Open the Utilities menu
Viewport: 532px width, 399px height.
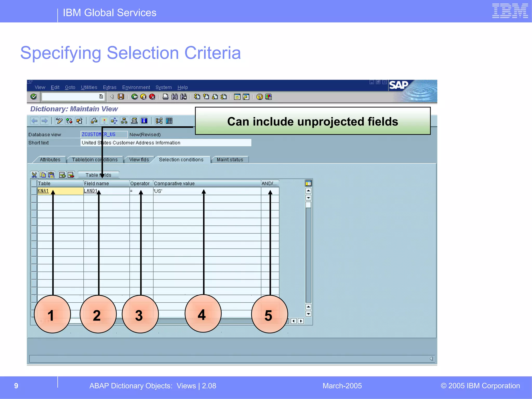[89, 88]
